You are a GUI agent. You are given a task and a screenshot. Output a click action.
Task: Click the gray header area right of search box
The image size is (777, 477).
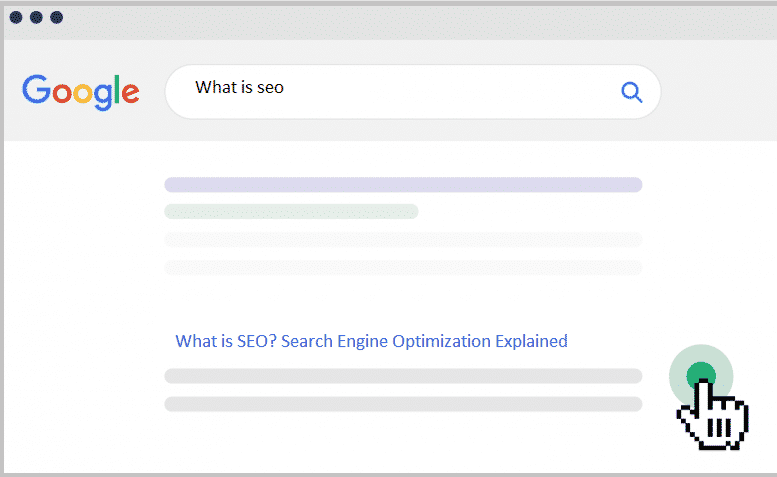719,92
